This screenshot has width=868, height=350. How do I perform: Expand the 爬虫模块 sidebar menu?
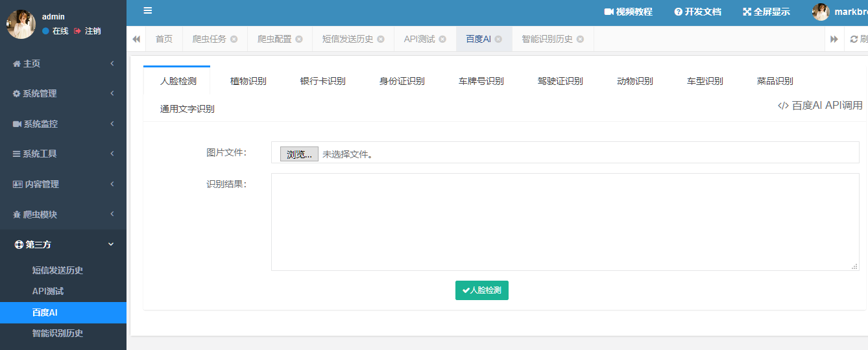tap(63, 215)
